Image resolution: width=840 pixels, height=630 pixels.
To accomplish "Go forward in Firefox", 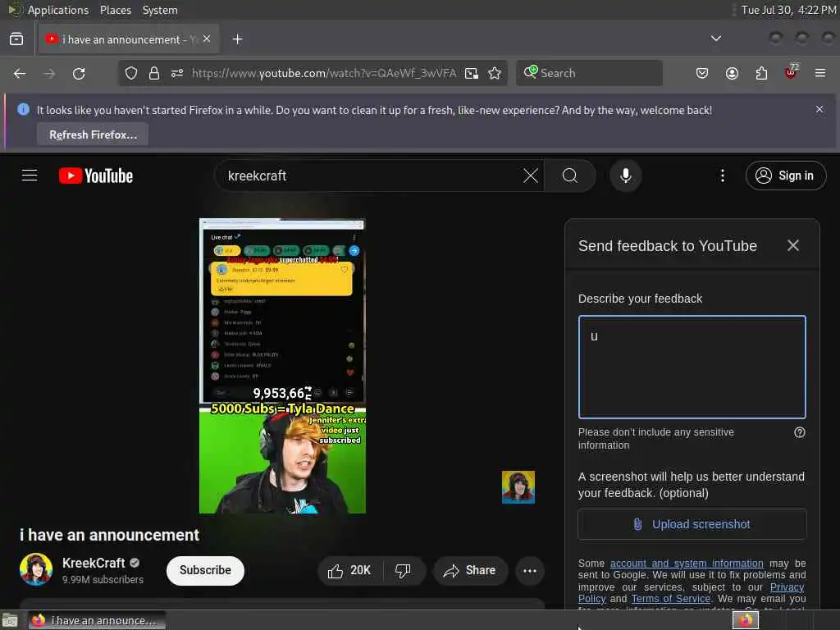I will 49,73.
